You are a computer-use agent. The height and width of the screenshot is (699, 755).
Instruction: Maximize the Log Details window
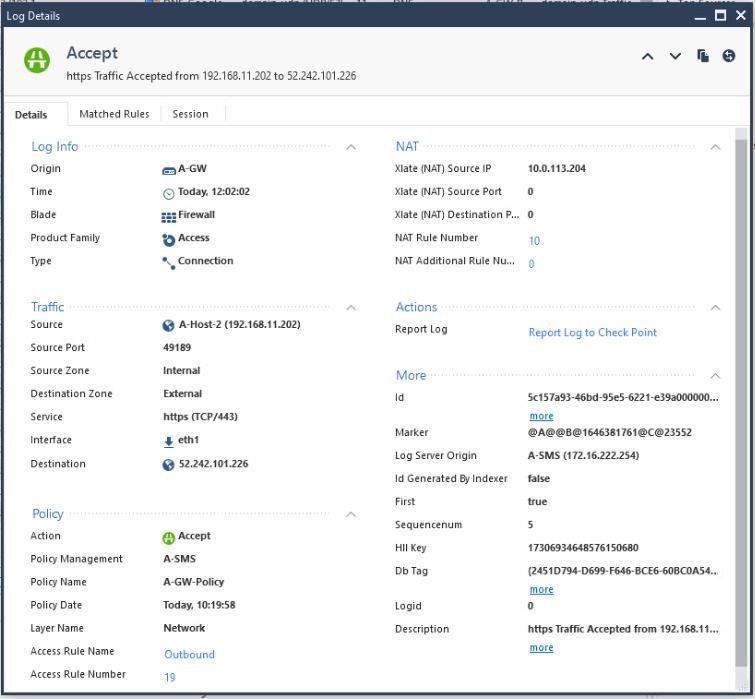(x=720, y=15)
